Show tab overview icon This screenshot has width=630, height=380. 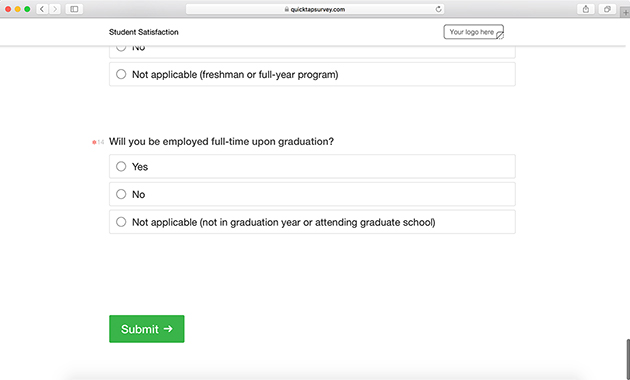pos(607,9)
